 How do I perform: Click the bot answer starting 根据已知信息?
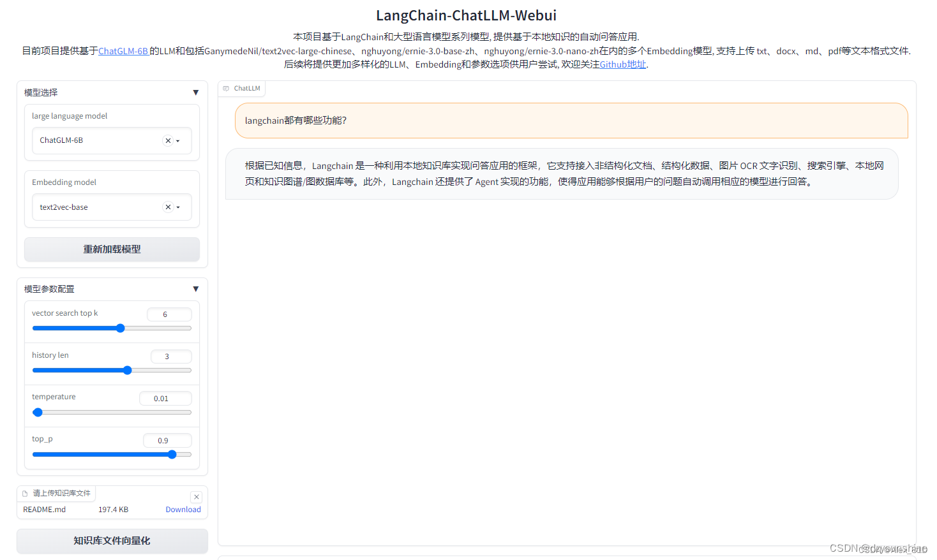[x=562, y=173]
